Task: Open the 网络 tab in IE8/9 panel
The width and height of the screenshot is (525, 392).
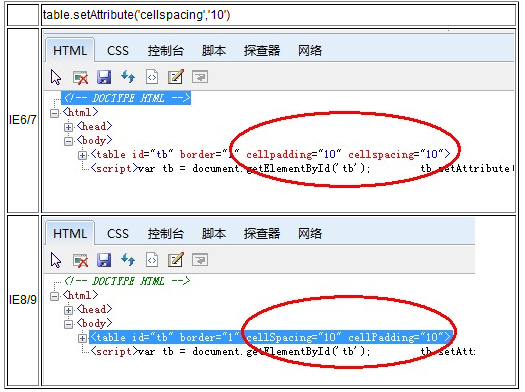Action: click(310, 233)
